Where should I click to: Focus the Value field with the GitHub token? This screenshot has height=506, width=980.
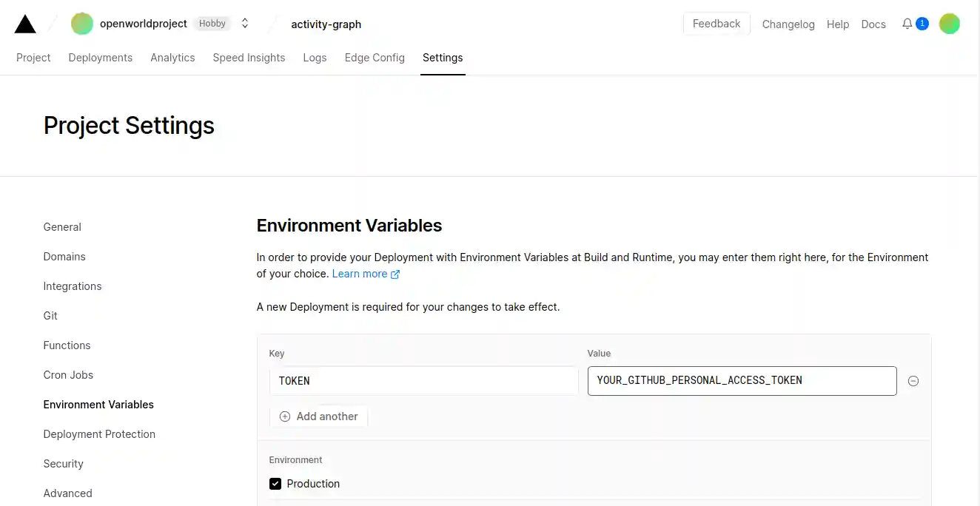click(742, 381)
